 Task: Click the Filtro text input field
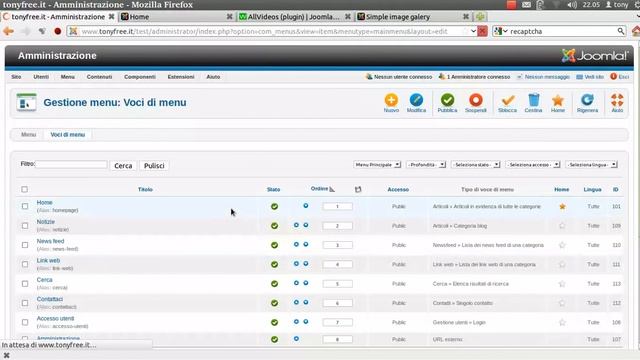click(x=71, y=164)
